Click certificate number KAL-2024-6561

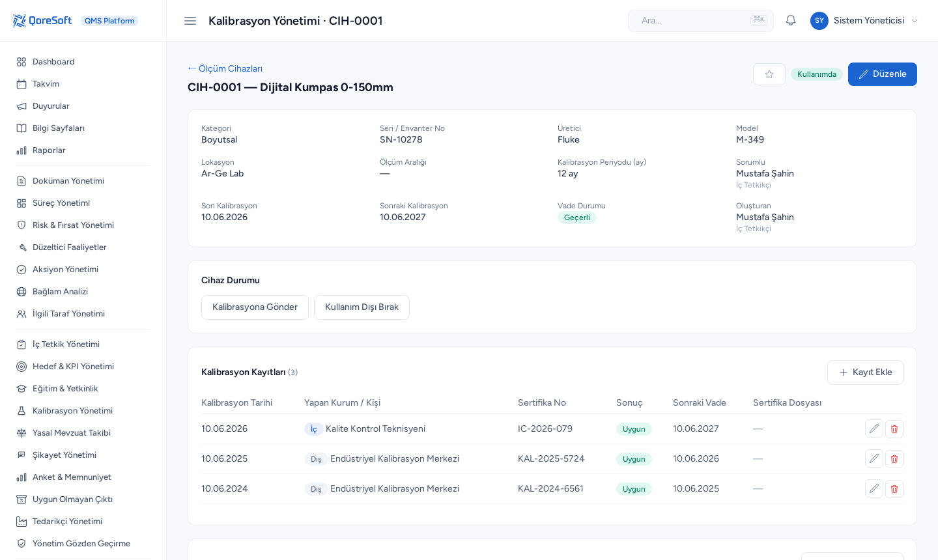550,489
